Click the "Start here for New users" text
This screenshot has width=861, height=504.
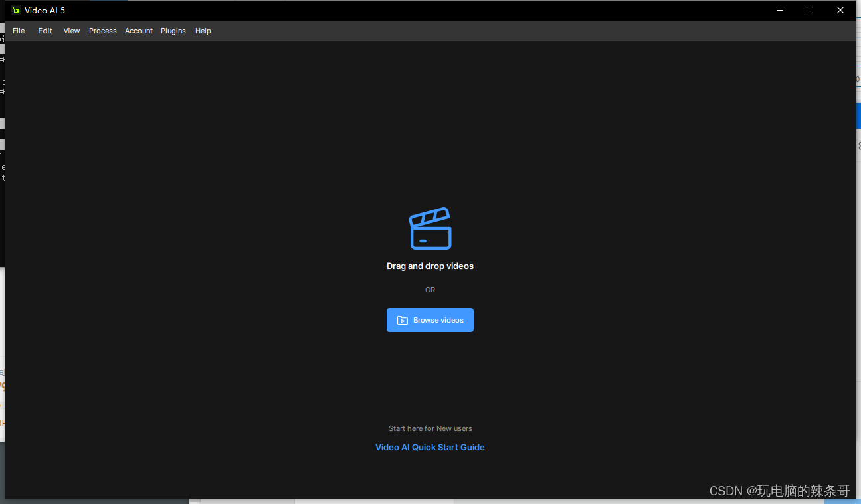point(430,428)
